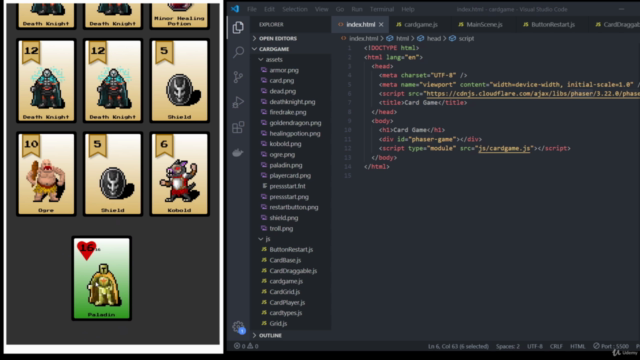Viewport: 640px width, 360px height.
Task: Open card.png in the explorer
Action: click(281, 80)
